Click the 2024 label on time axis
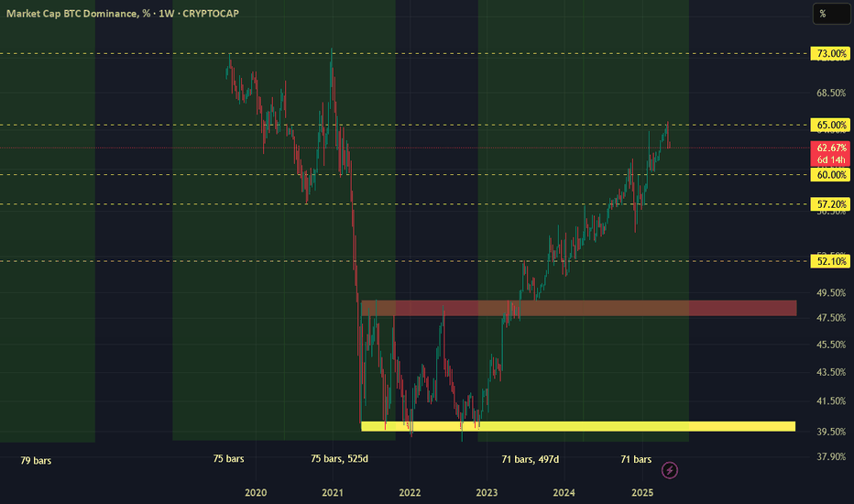The width and height of the screenshot is (854, 504). point(564,493)
